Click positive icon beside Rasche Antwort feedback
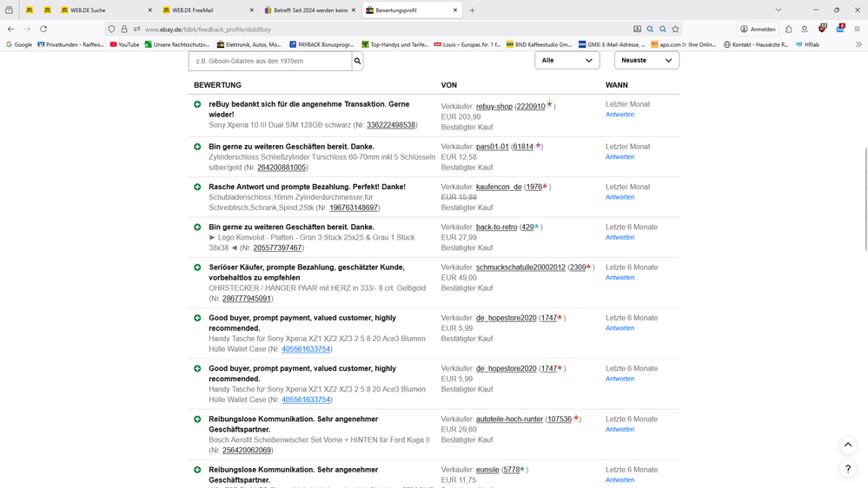This screenshot has height=488, width=868. tap(197, 187)
